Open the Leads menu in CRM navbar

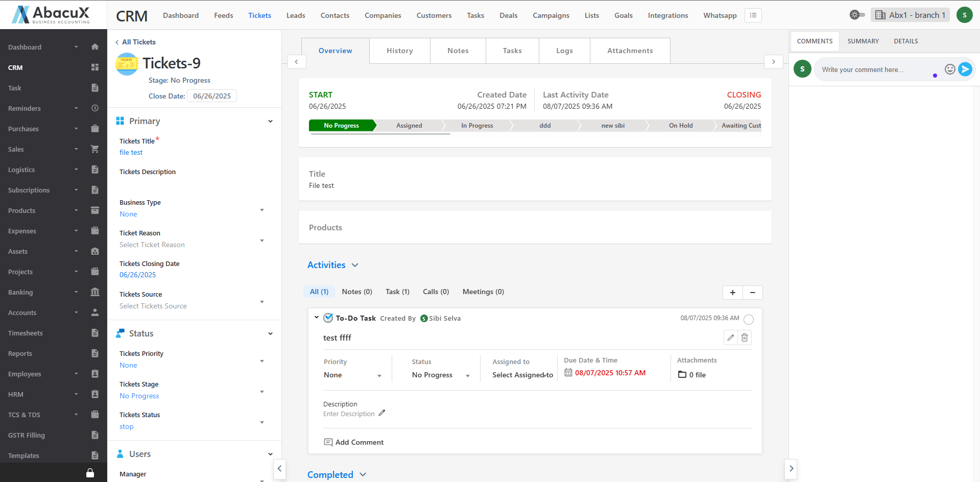[x=295, y=15]
